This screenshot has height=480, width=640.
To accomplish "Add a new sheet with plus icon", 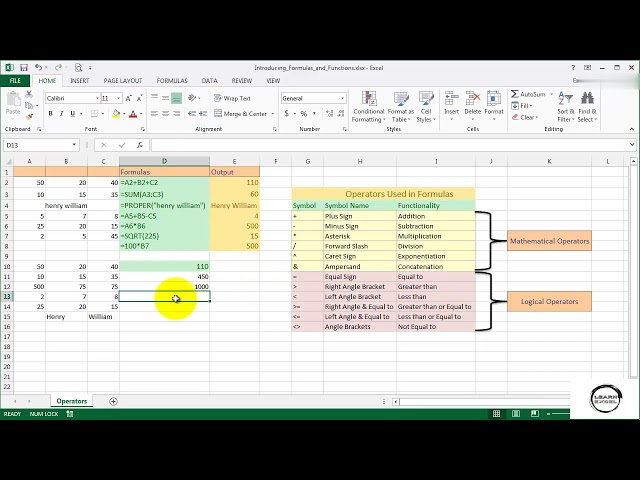I will [x=113, y=401].
